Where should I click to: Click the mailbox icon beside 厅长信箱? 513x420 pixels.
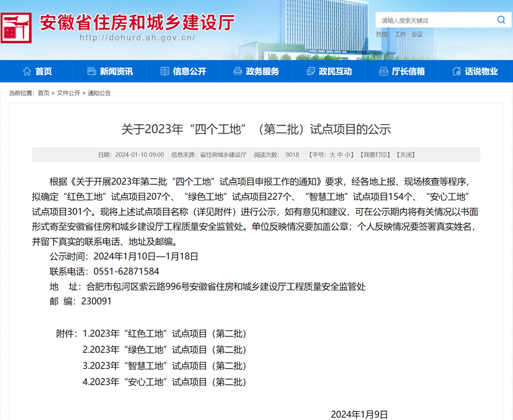383,72
